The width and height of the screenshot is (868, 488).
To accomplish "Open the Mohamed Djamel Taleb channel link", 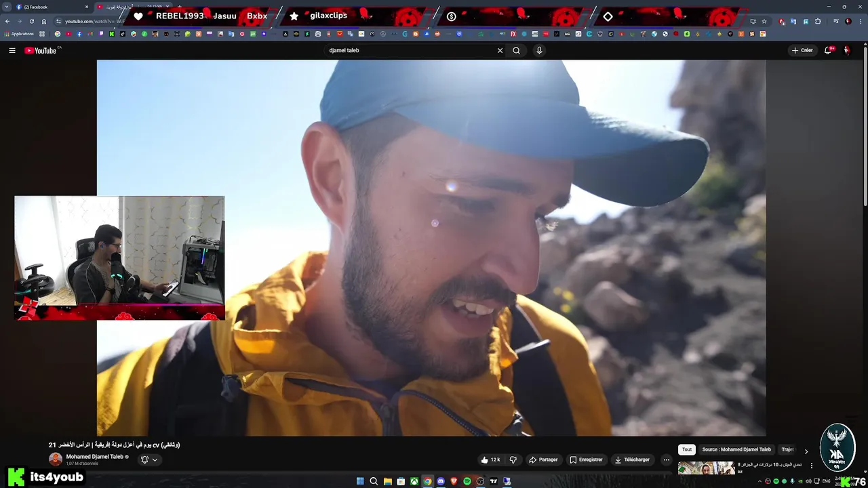I will tap(94, 457).
